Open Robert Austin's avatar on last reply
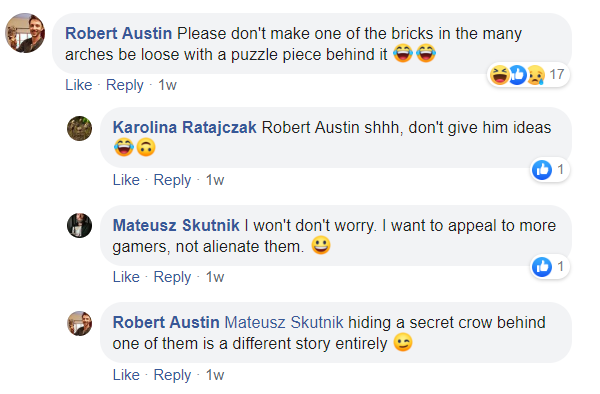This screenshot has width=600, height=394. pyautogui.click(x=80, y=323)
